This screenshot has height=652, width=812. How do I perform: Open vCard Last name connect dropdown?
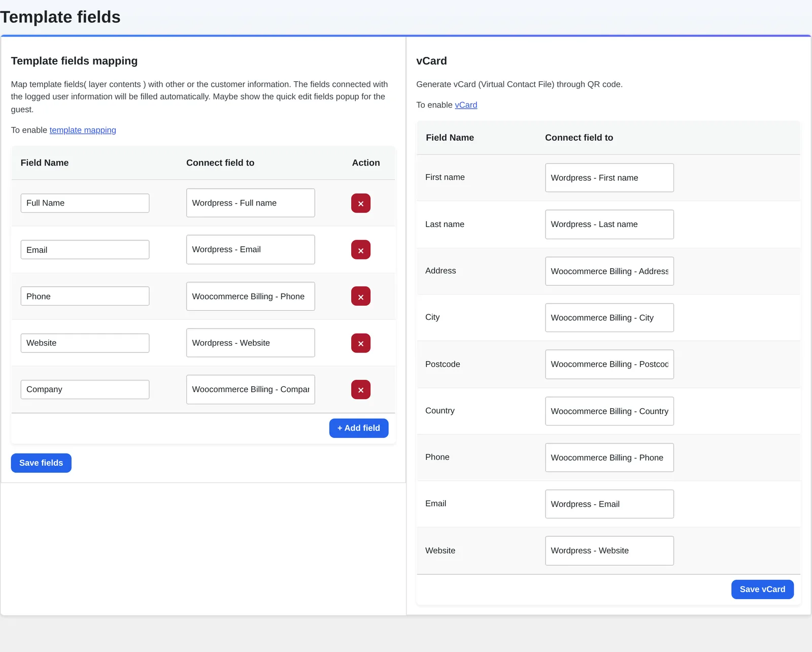pos(610,224)
